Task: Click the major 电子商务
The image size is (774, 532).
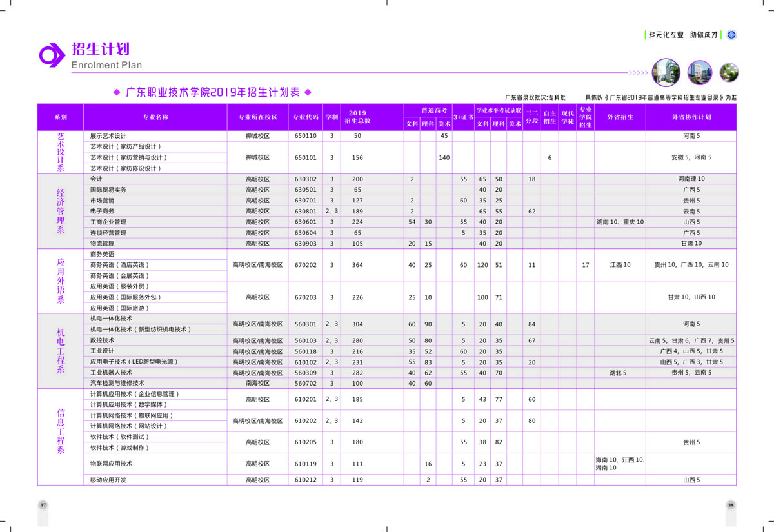Action: (102, 211)
